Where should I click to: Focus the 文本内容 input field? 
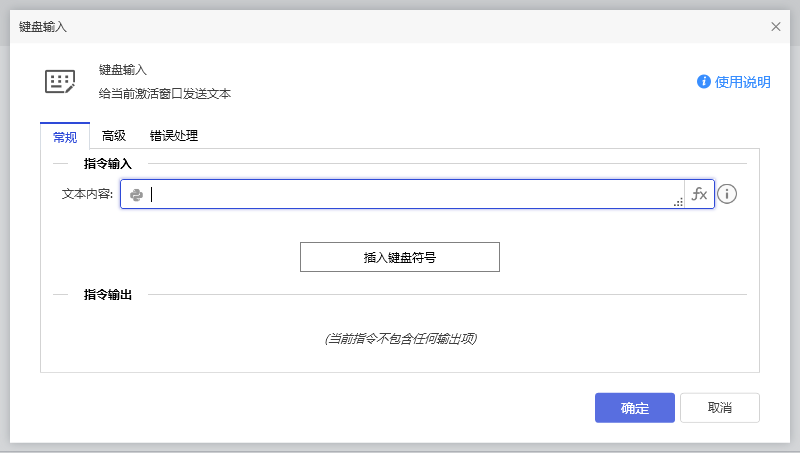[410, 195]
